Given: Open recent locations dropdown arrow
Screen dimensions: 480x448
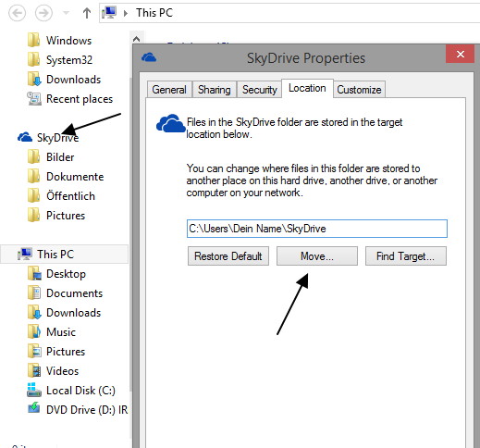Looking at the screenshot, I should 66,13.
